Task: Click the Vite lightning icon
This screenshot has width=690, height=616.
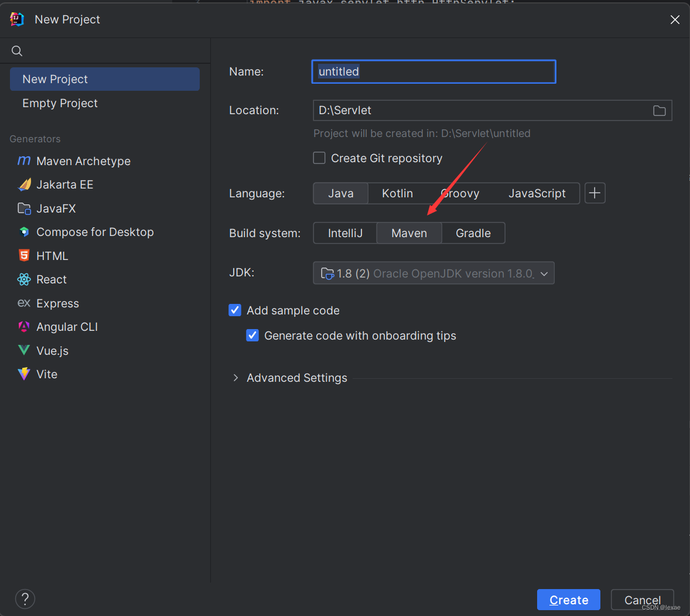Action: coord(24,374)
